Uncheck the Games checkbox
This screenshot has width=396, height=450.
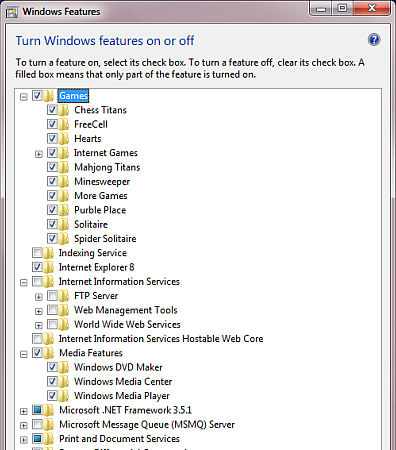(37, 96)
